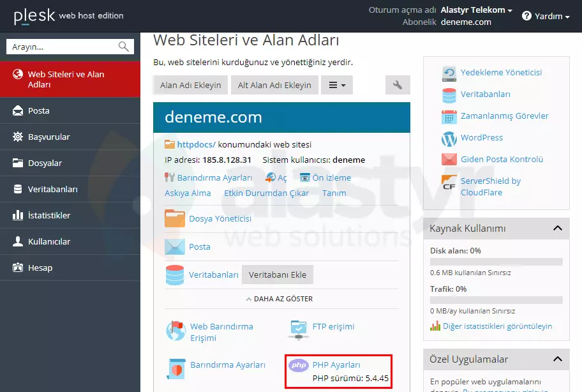This screenshot has height=392, width=582.
Task: Click the Posta envelope sidebar icon
Action: point(17,110)
